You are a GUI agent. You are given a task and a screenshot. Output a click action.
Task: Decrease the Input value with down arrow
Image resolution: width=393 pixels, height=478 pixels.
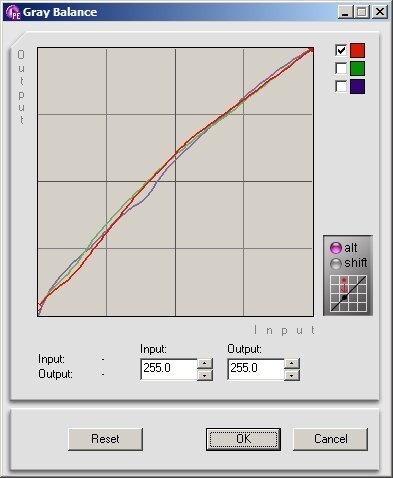click(205, 375)
